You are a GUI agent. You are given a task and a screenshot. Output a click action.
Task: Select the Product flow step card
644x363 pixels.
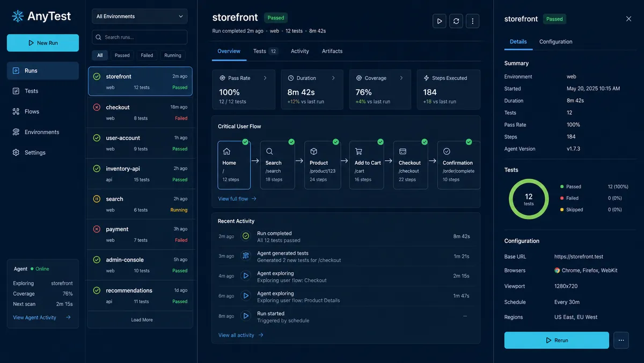pyautogui.click(x=323, y=165)
